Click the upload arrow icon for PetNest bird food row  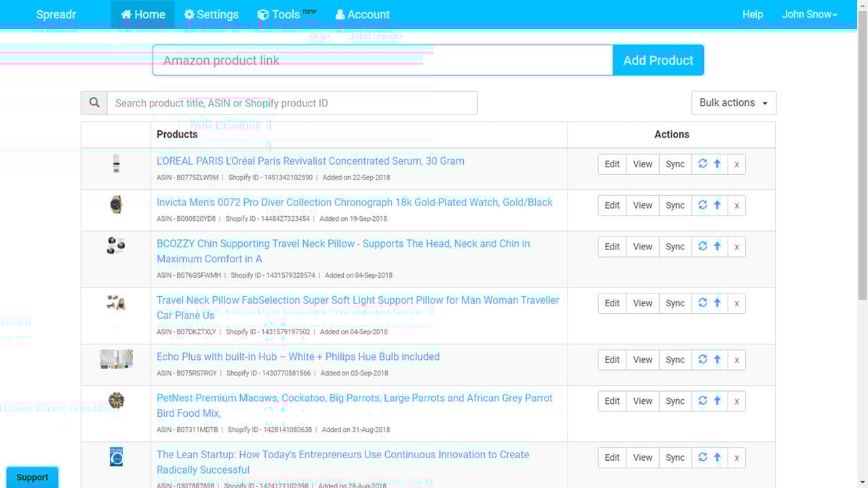tap(717, 401)
